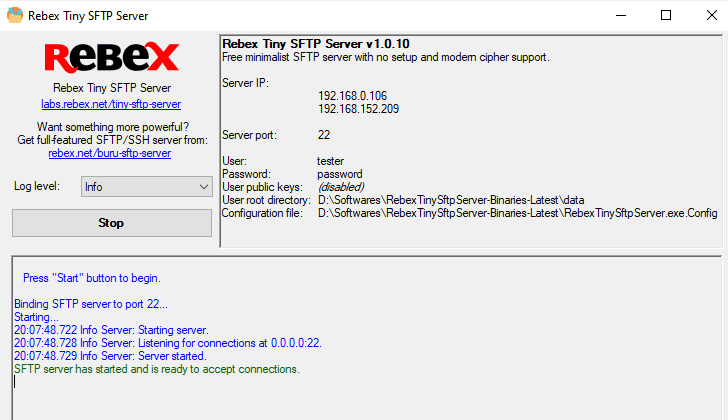Click the green 'SFTP server has started' message

[157, 369]
